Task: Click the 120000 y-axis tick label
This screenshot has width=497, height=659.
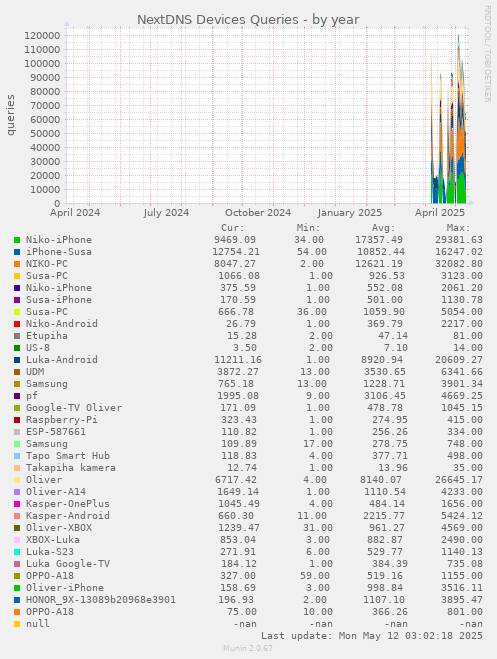Action: 42,36
